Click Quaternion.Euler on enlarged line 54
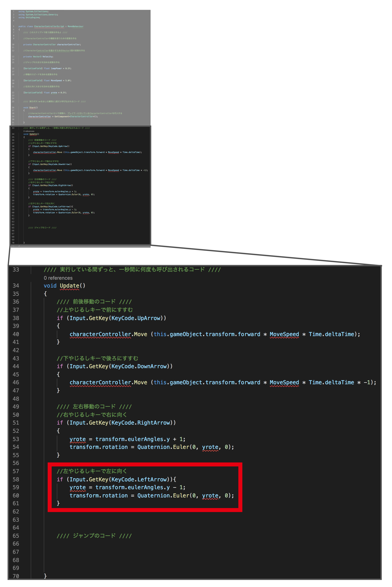Image resolution: width=392 pixels, height=587 pixels. [163, 447]
